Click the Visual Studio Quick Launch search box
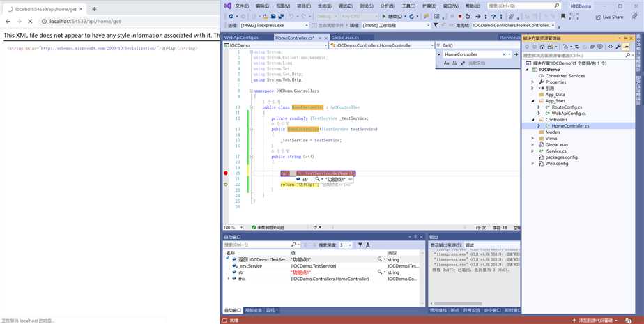644x324 pixels. click(x=524, y=6)
